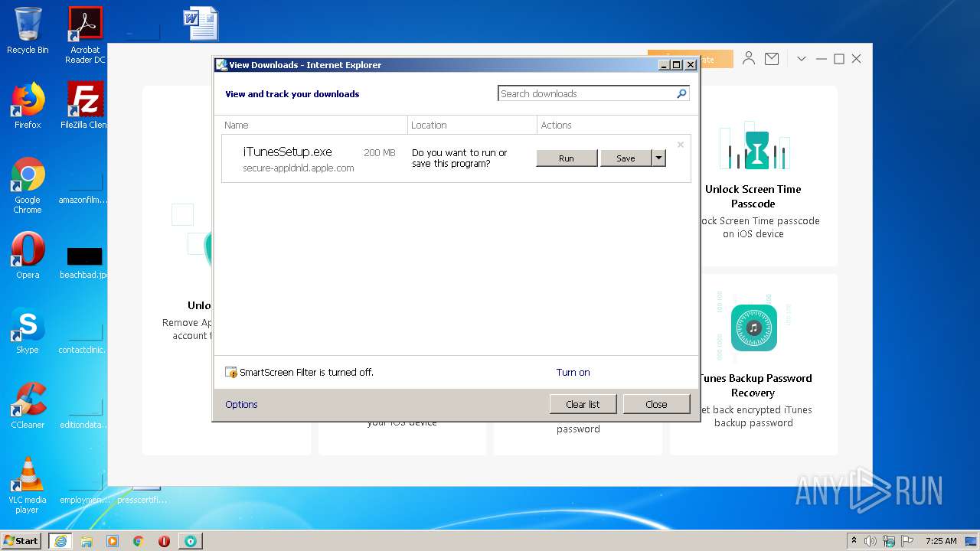The width and height of the screenshot is (980, 551).
Task: Click the search magnifier icon
Action: 681,93
